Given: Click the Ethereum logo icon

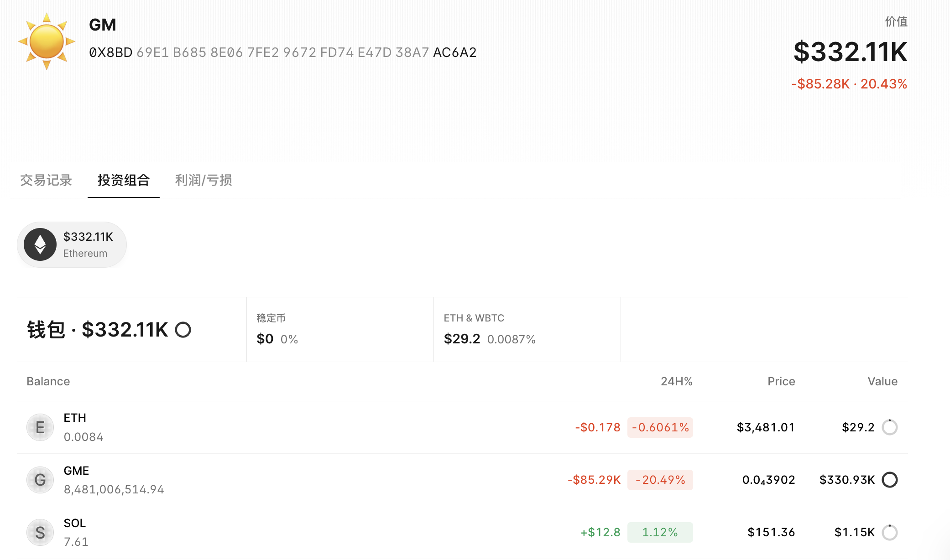Looking at the screenshot, I should coord(40,244).
